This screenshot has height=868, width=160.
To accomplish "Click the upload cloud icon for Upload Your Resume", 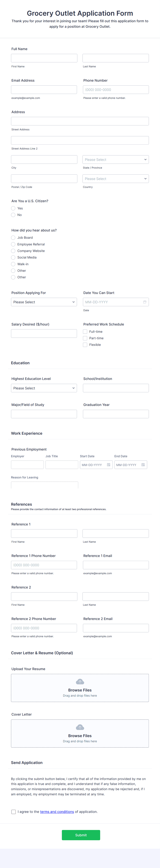I will pos(80,681).
